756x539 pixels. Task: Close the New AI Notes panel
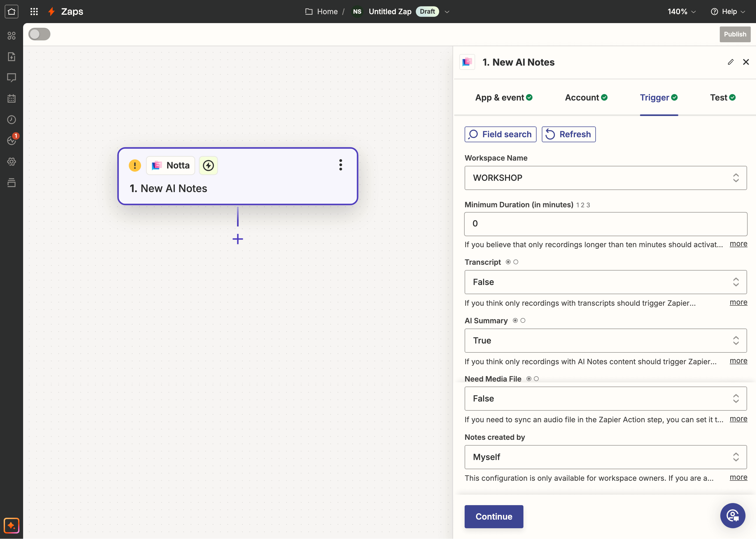746,62
